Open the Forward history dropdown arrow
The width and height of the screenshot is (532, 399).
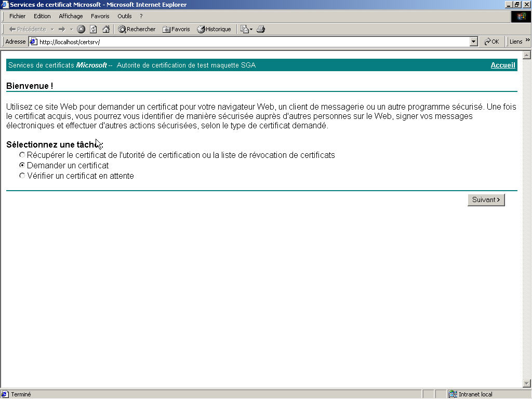click(x=71, y=29)
